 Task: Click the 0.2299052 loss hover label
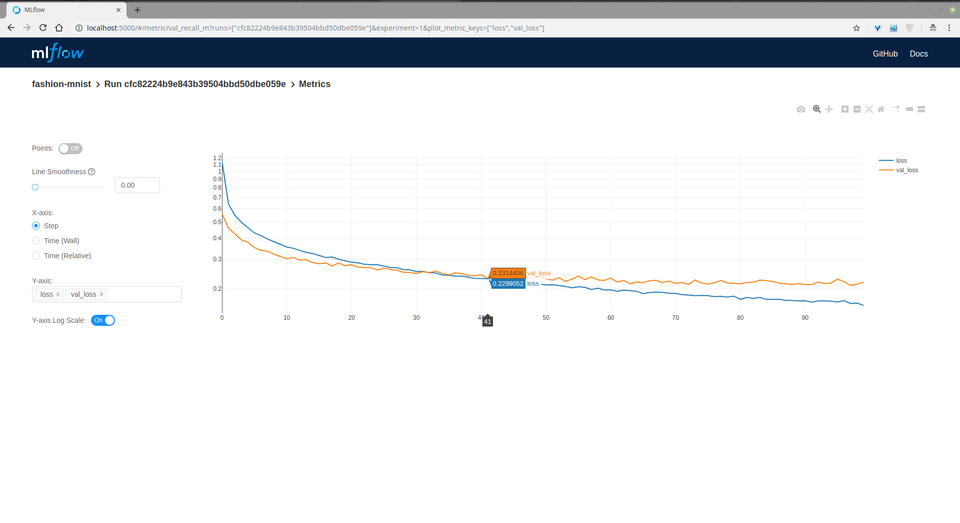pyautogui.click(x=508, y=284)
